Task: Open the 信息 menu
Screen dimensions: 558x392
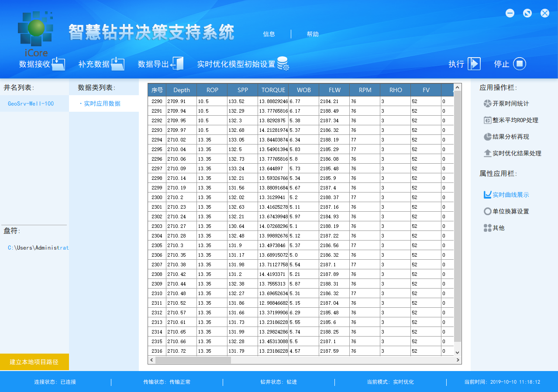Action: point(269,34)
